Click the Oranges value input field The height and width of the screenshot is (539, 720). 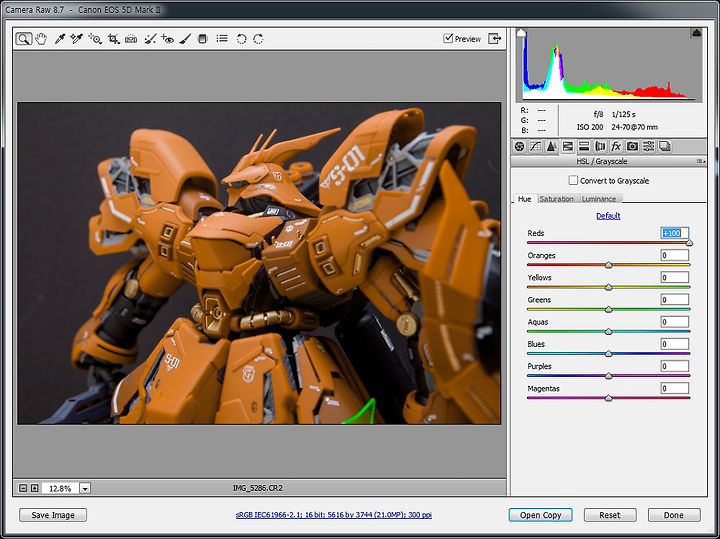675,255
